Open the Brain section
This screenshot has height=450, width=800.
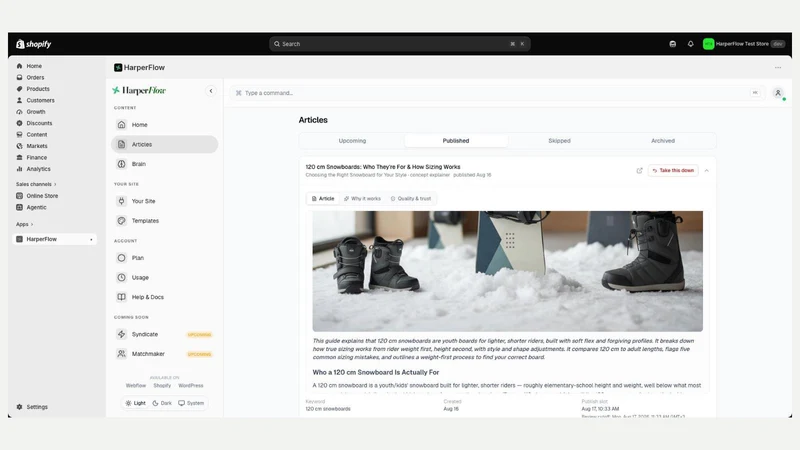[164, 164]
